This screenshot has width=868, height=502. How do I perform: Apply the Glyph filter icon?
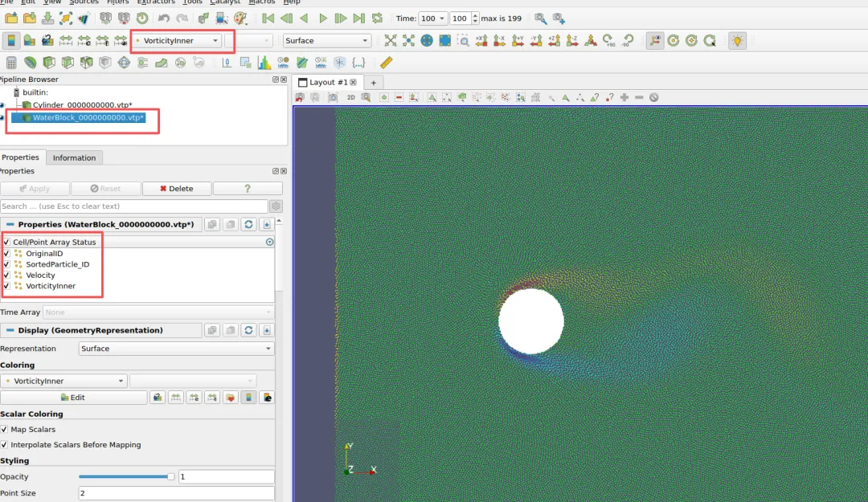(x=124, y=63)
